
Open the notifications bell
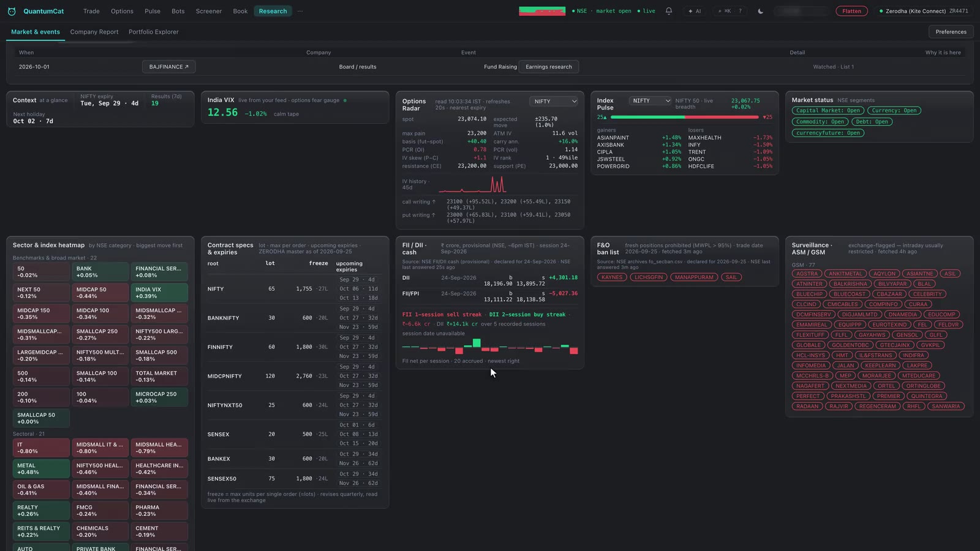tap(669, 11)
